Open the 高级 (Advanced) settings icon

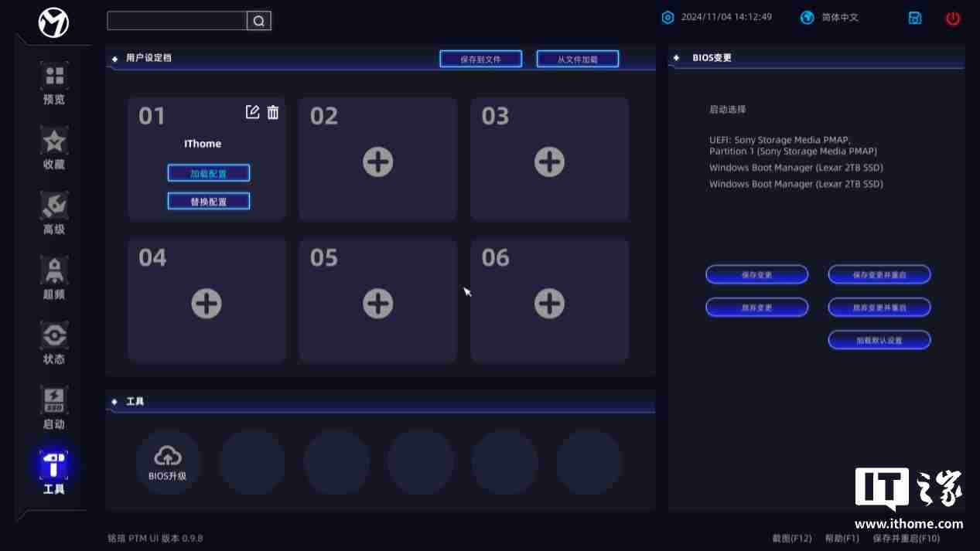[53, 206]
